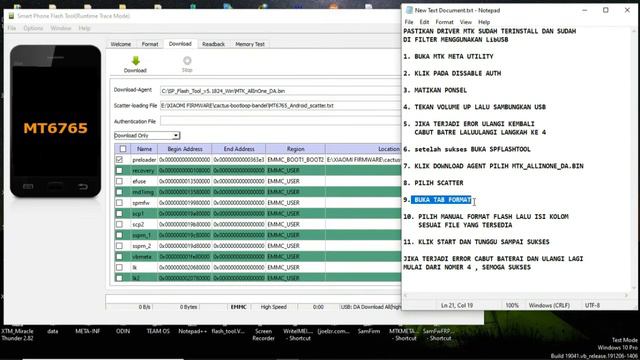Click the Region column header
This screenshot has width=640, height=360.
[x=296, y=149]
